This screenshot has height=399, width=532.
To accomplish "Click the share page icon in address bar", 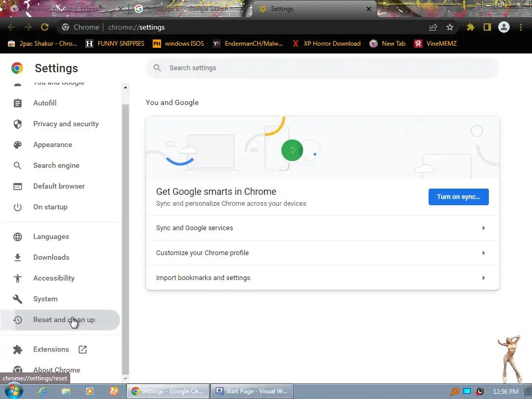I will tap(433, 28).
